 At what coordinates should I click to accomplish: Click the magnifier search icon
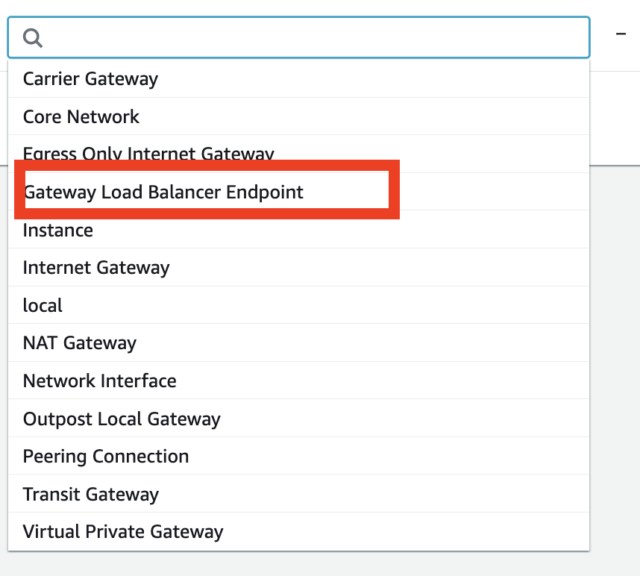pyautogui.click(x=33, y=38)
